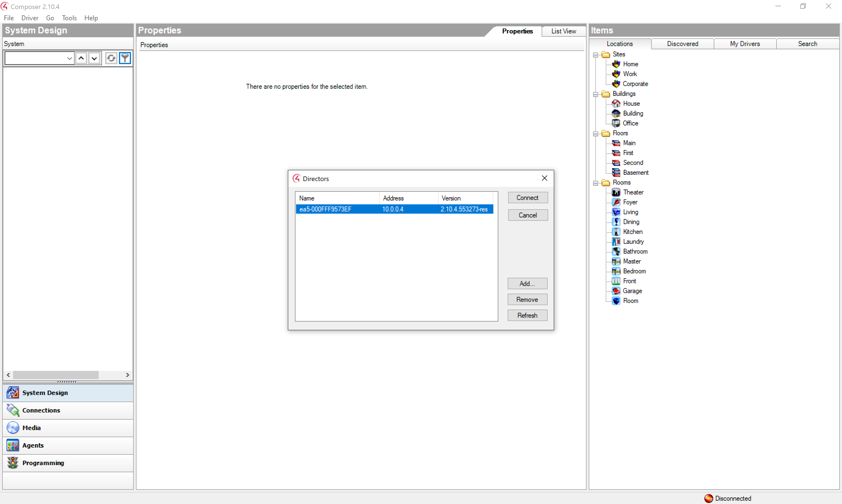This screenshot has height=504, width=842.
Task: Click the horizontal scrollbar in System tree
Action: pos(56,375)
